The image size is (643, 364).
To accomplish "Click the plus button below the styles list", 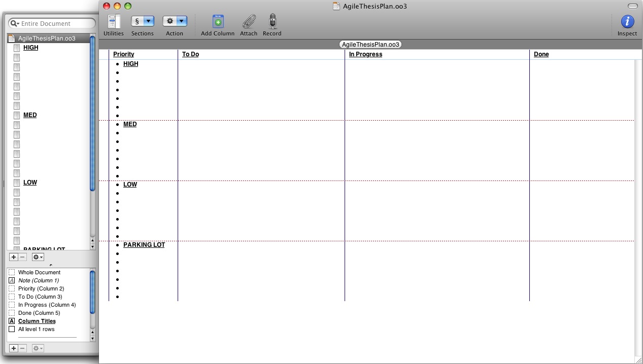I will (14, 348).
